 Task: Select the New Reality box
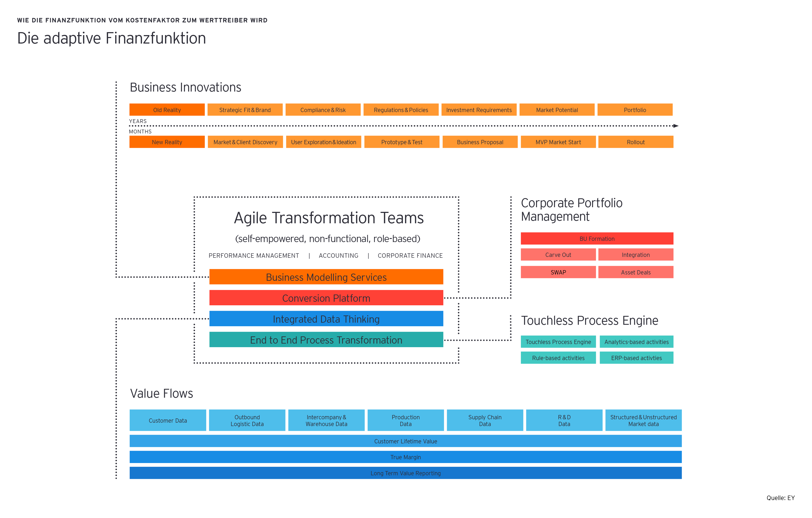coord(167,142)
